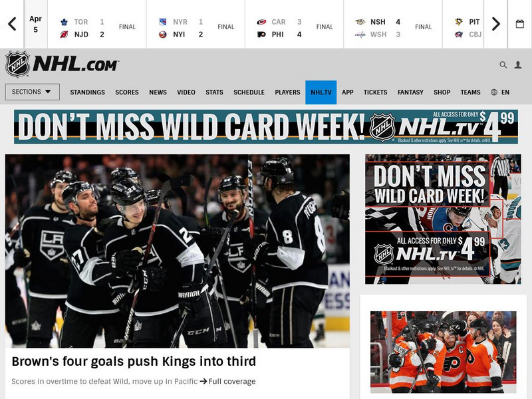Expand the SECTIONS dropdown

click(32, 92)
